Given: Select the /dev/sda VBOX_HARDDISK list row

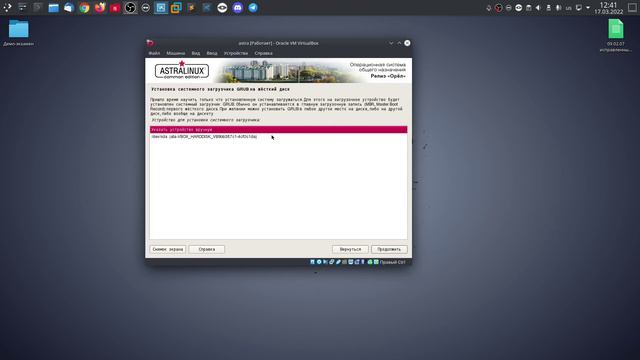Looking at the screenshot, I should click(278, 137).
